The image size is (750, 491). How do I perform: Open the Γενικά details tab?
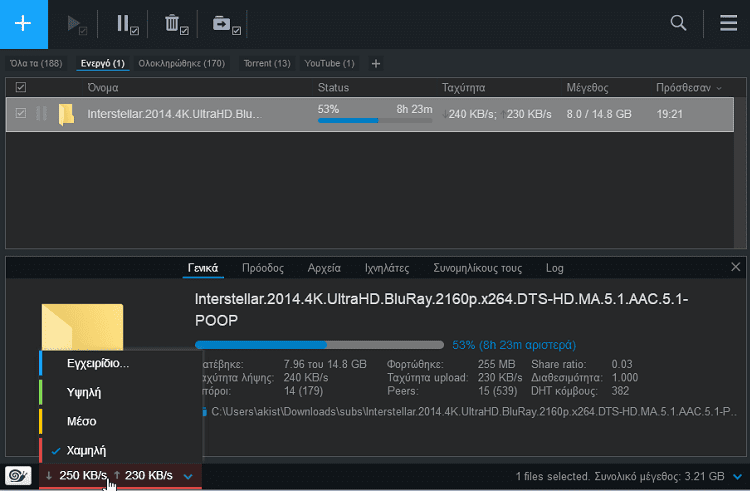click(203, 268)
